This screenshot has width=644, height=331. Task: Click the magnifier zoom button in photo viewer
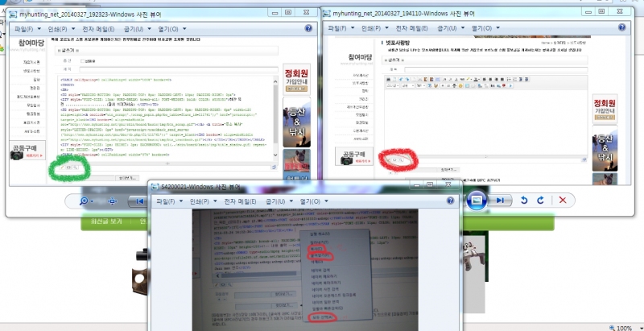coord(88,200)
